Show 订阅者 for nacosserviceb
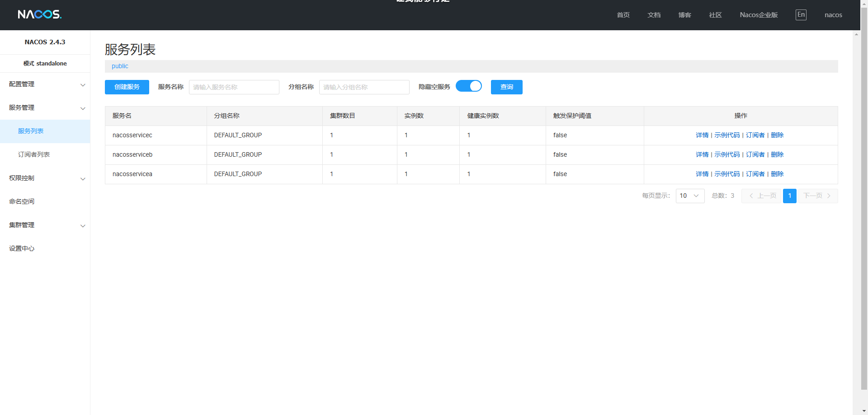The height and width of the screenshot is (415, 868). point(755,154)
